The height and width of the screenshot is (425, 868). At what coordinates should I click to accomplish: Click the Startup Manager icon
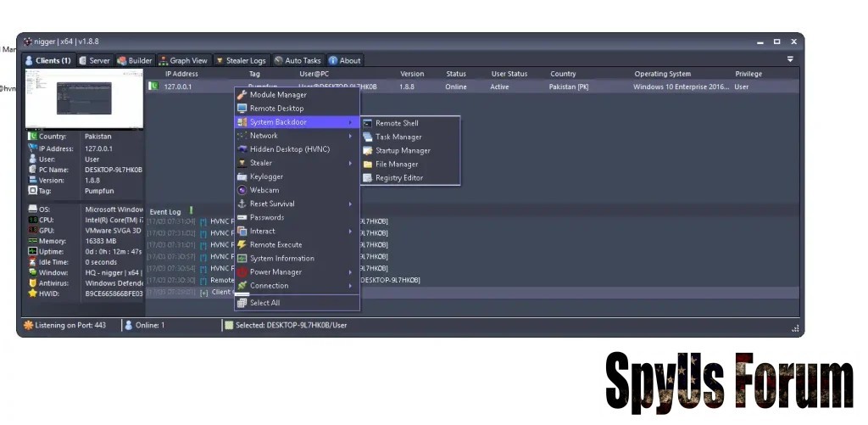pyautogui.click(x=368, y=151)
